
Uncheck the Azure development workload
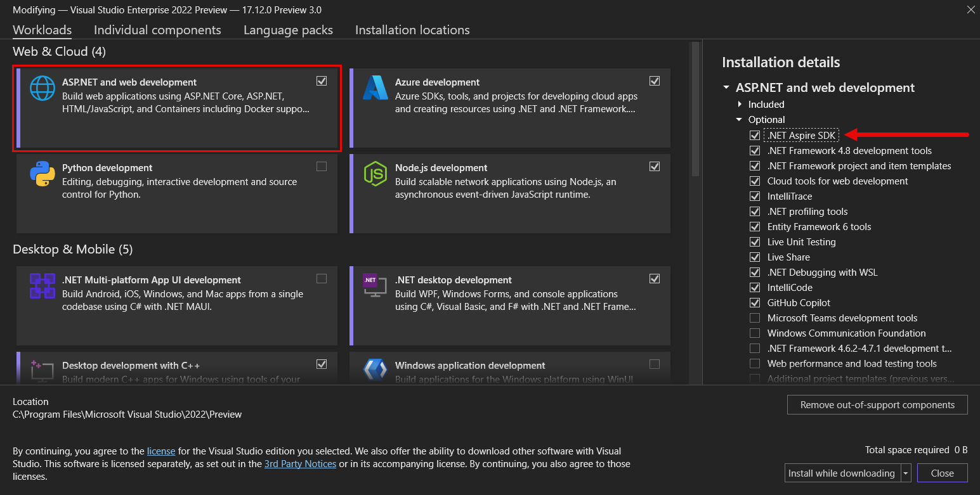(x=655, y=81)
